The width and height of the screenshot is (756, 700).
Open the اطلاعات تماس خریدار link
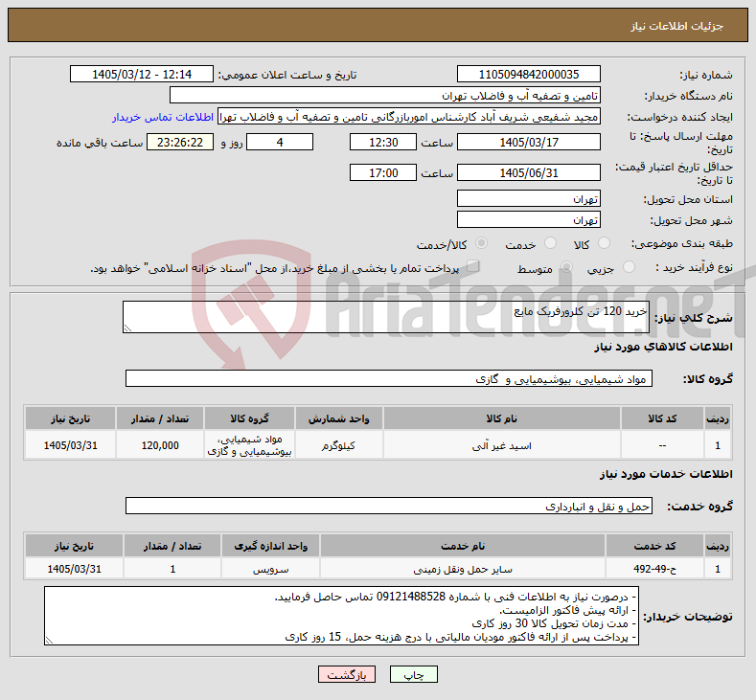coord(163,117)
